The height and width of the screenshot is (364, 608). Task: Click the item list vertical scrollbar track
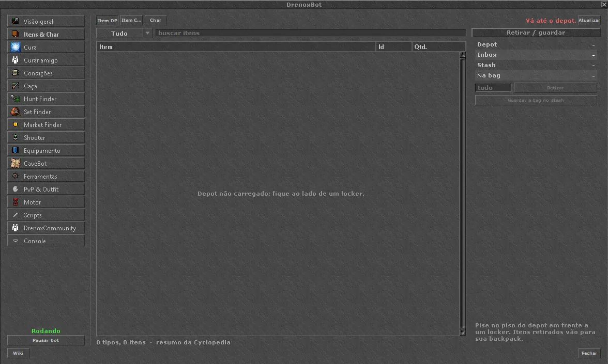(x=462, y=194)
